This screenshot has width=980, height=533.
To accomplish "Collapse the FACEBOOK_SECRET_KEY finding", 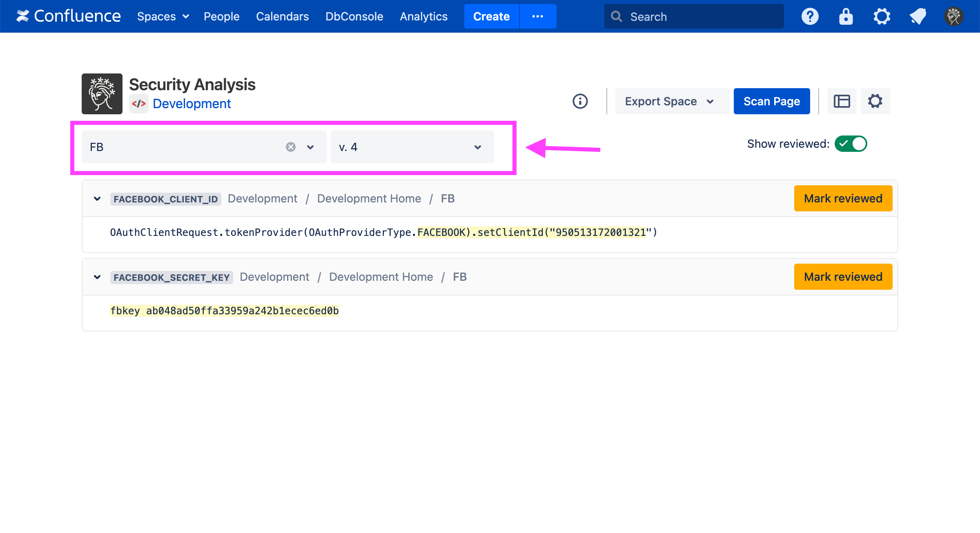I will click(x=97, y=277).
